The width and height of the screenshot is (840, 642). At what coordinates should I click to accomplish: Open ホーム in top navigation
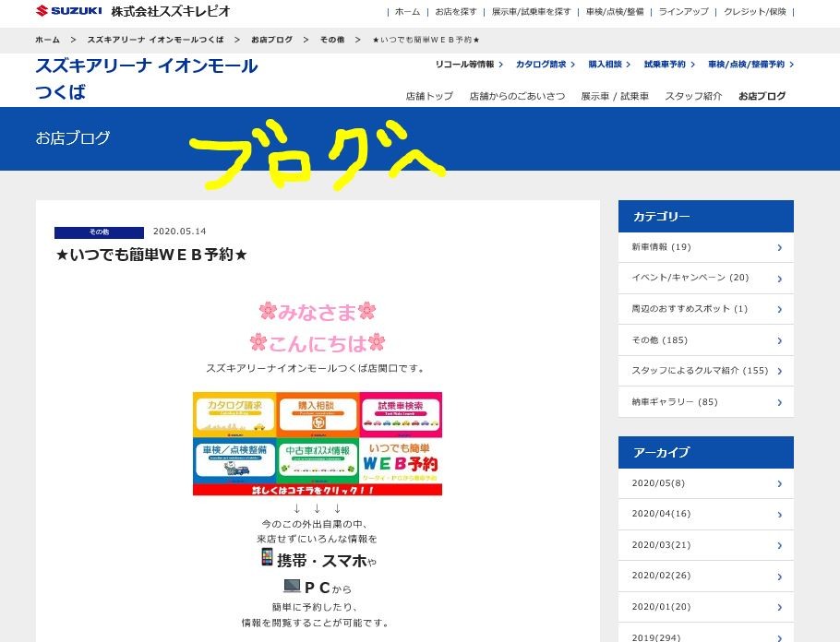click(407, 11)
